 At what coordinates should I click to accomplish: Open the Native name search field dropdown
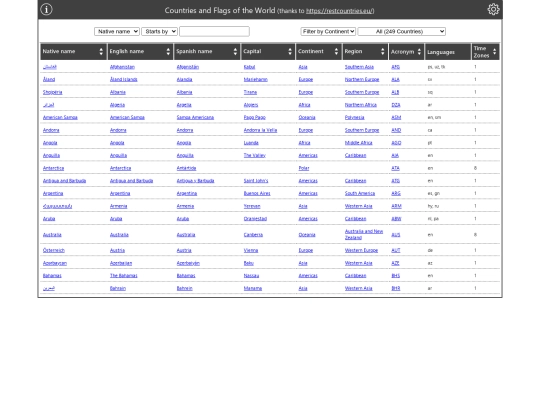point(117,31)
